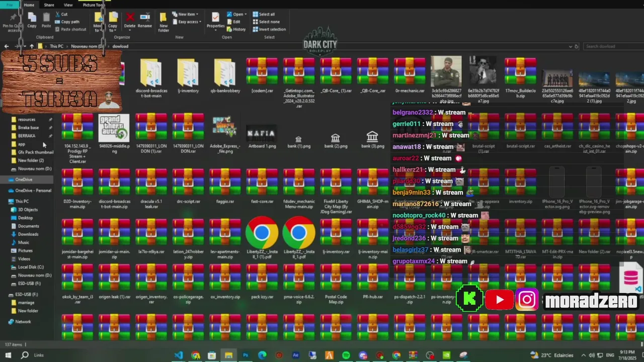
Task: Select the fast-core.rar archive
Action: tap(262, 186)
